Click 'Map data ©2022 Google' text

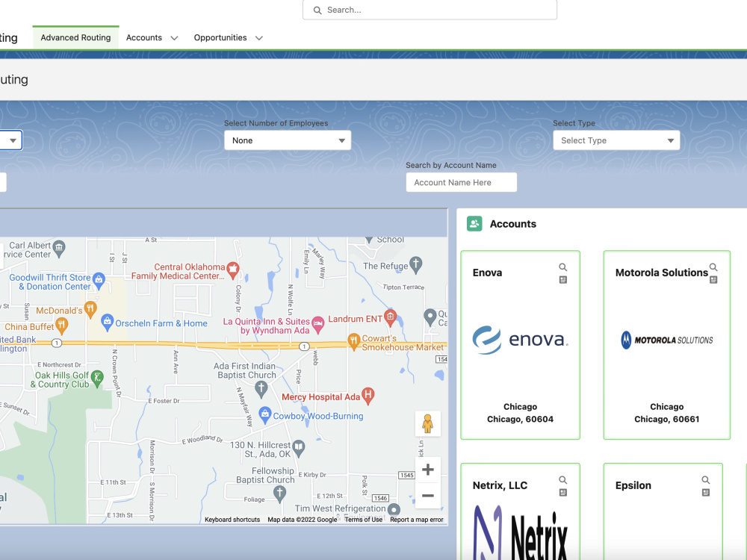[302, 520]
